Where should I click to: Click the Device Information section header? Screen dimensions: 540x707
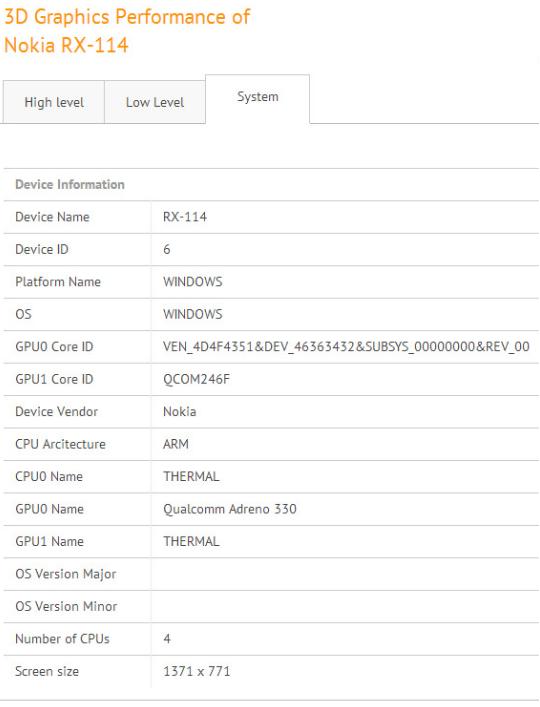70,184
